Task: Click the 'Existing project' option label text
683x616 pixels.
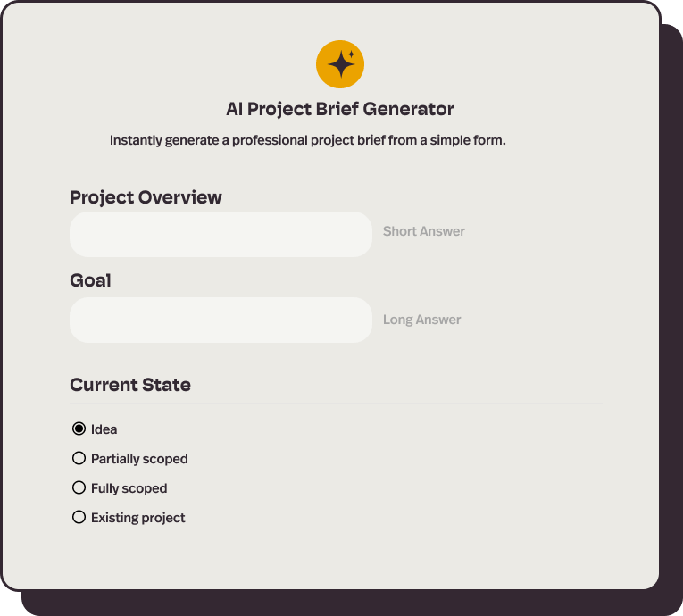Action: point(138,518)
